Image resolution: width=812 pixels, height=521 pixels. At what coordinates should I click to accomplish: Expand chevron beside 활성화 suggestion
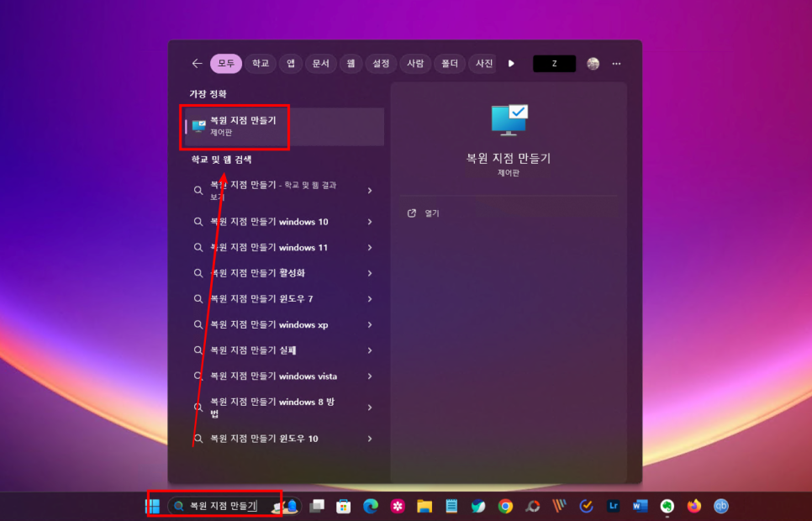pyautogui.click(x=370, y=273)
